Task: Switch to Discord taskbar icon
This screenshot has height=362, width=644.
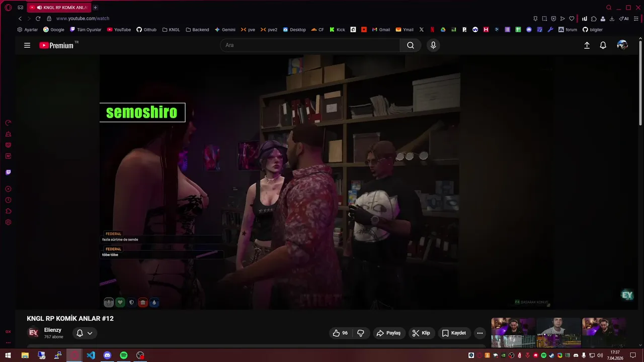Action: (107, 355)
